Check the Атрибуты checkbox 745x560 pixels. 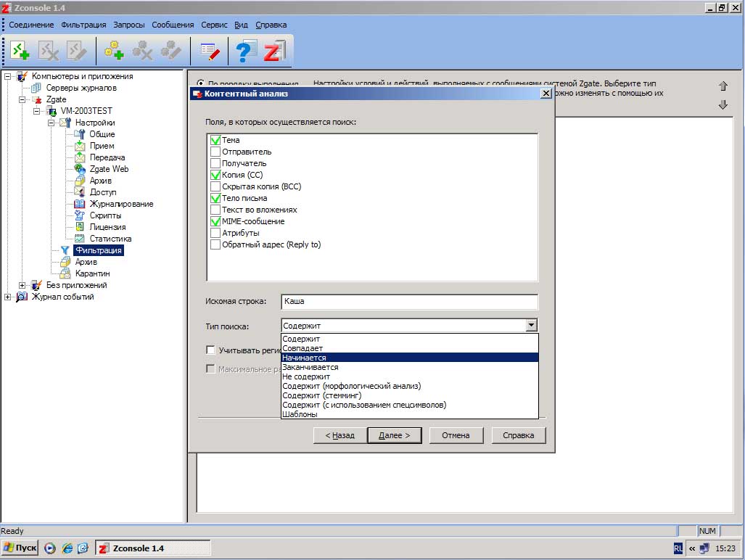click(x=215, y=233)
